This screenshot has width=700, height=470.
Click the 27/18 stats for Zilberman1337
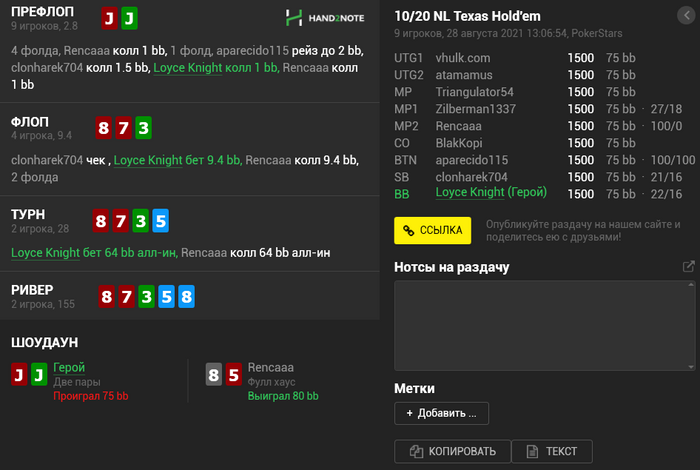[666, 109]
